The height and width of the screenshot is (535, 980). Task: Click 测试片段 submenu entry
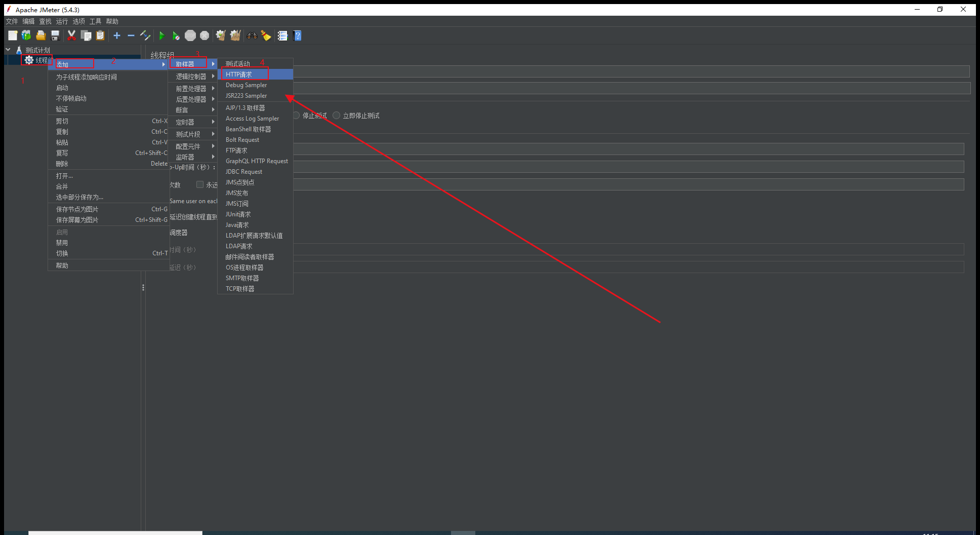193,134
